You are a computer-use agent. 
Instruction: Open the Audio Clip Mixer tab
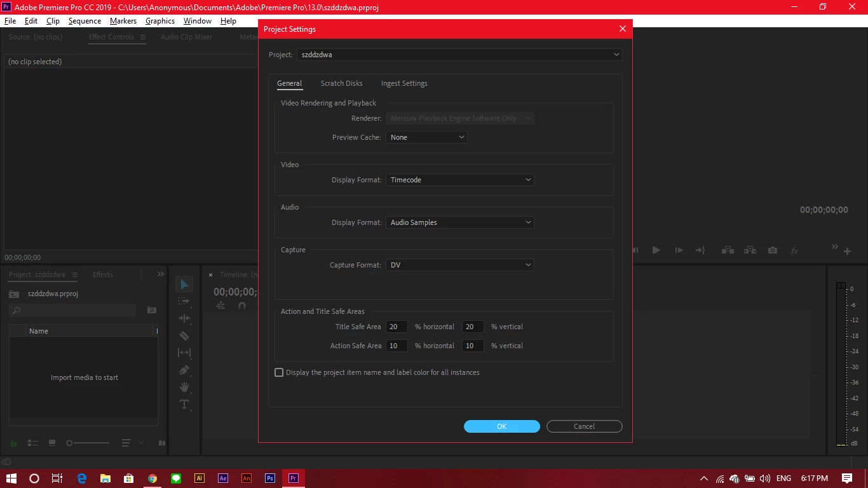(x=186, y=37)
